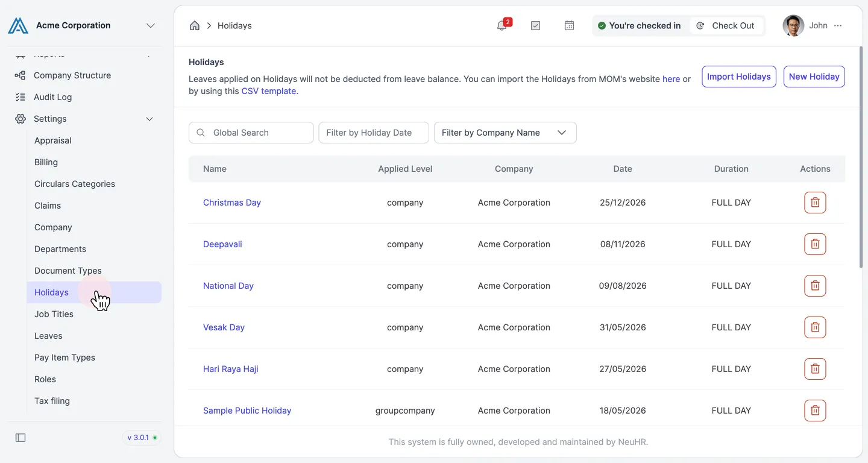Open the notifications bell icon

pyautogui.click(x=502, y=25)
